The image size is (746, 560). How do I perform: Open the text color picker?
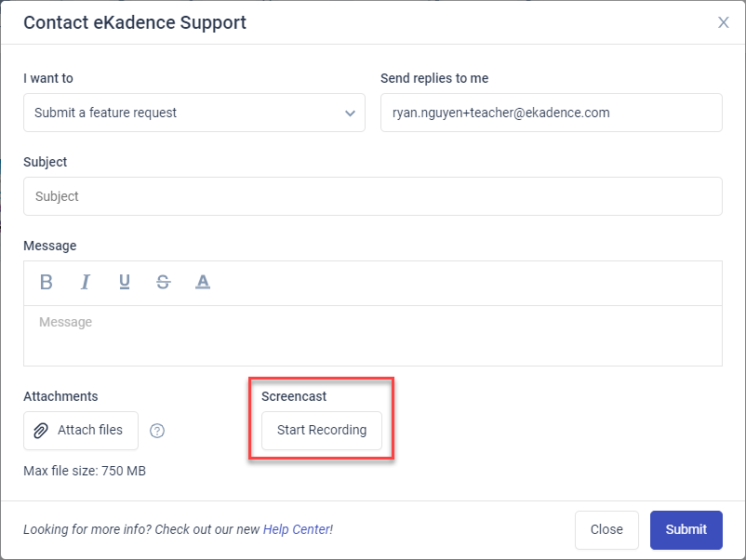coord(203,282)
